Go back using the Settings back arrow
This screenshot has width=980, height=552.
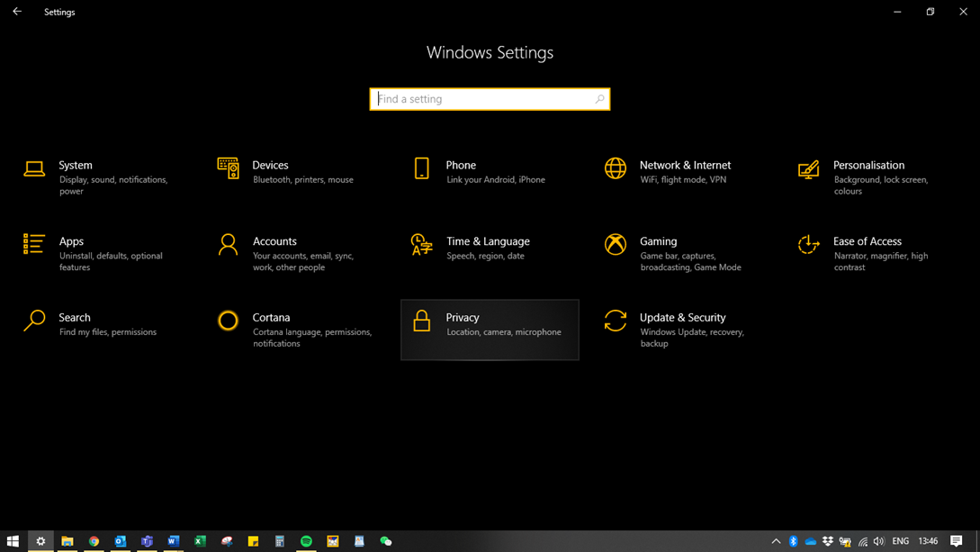coord(17,12)
